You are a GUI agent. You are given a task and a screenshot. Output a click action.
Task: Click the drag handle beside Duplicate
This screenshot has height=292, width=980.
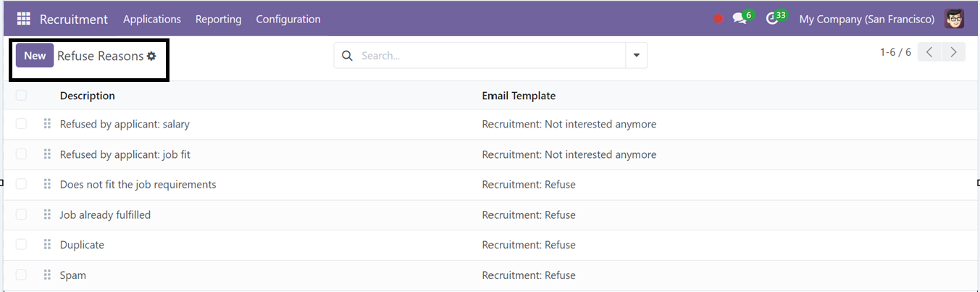(x=47, y=245)
